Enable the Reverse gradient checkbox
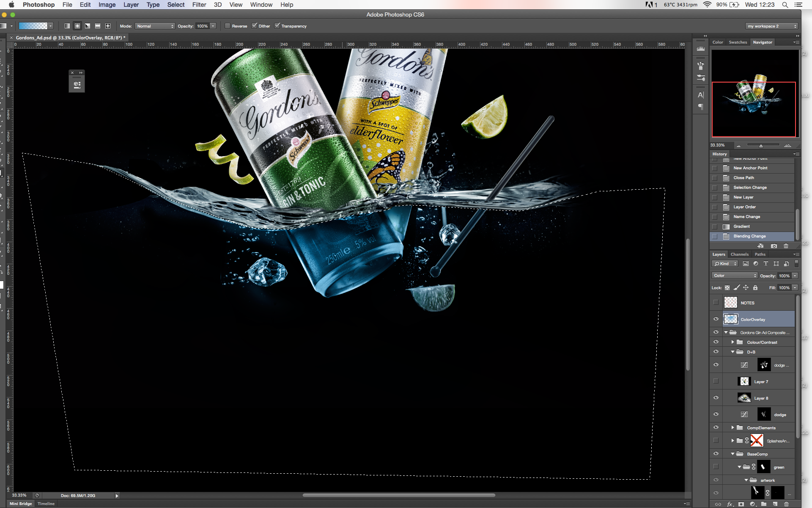 click(228, 26)
